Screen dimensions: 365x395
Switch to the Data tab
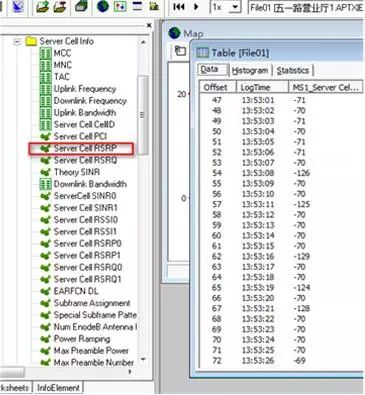click(212, 70)
